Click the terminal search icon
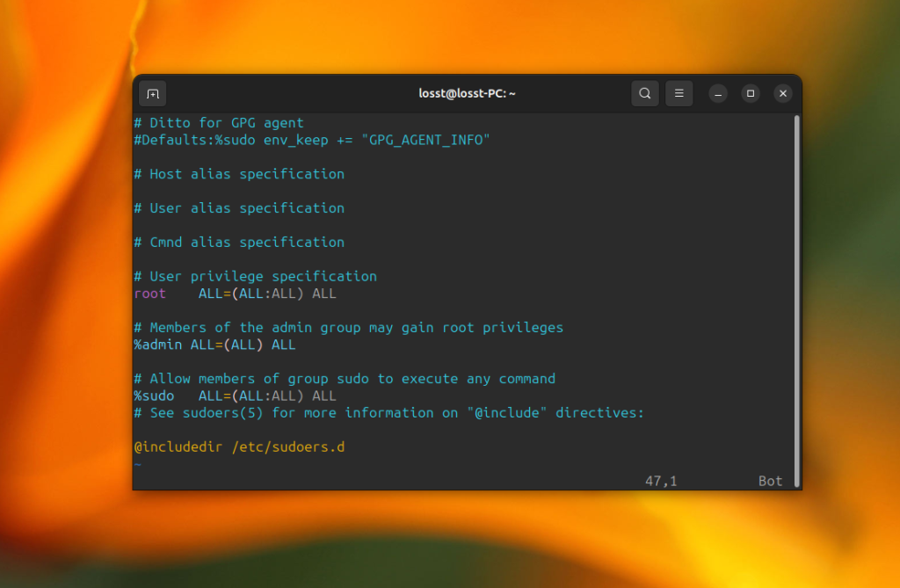The width and height of the screenshot is (900, 588). click(x=644, y=93)
